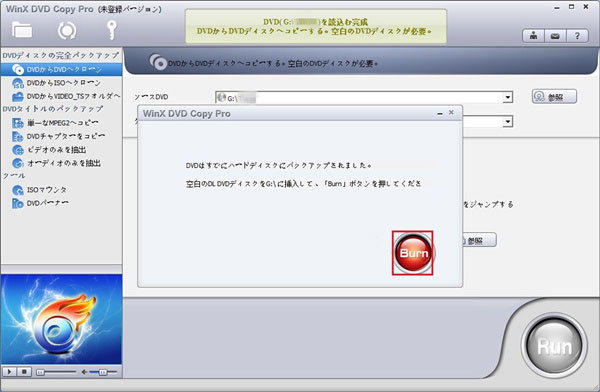
Task: Click the lower 参照 browse button
Action: click(x=479, y=240)
